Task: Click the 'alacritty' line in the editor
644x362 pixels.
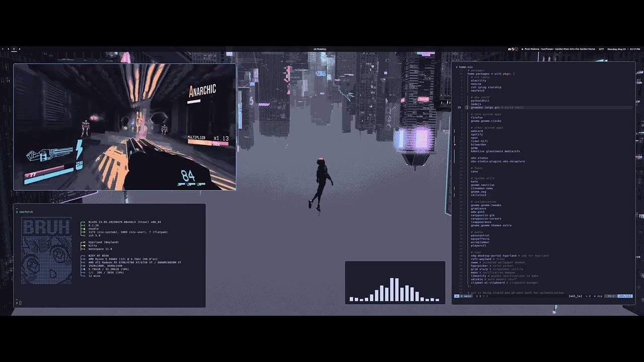Action: click(x=478, y=80)
